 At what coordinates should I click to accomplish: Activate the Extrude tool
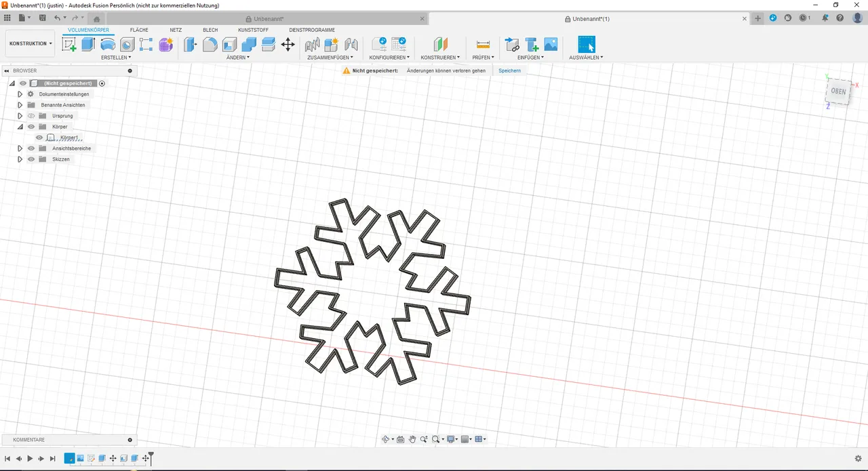pyautogui.click(x=87, y=44)
